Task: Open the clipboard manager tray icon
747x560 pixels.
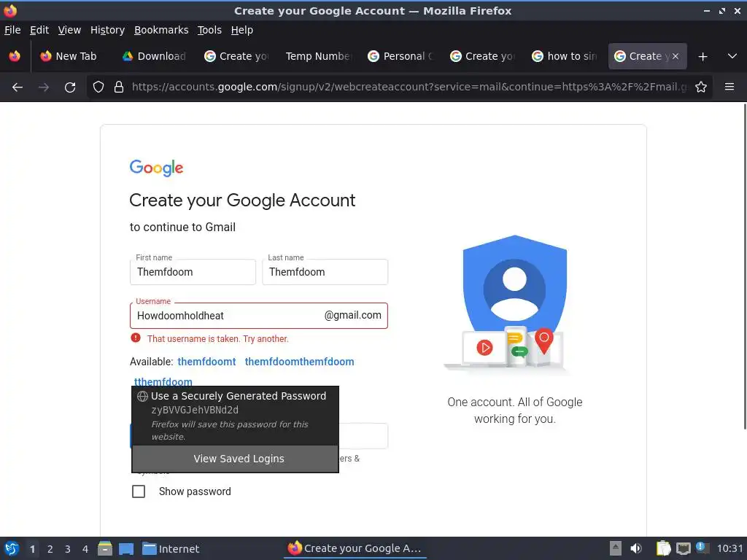Action: click(663, 548)
